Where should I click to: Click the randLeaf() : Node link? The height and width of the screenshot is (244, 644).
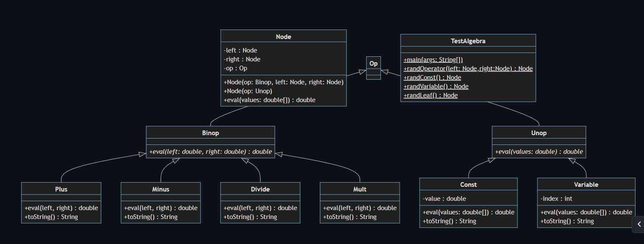click(430, 95)
